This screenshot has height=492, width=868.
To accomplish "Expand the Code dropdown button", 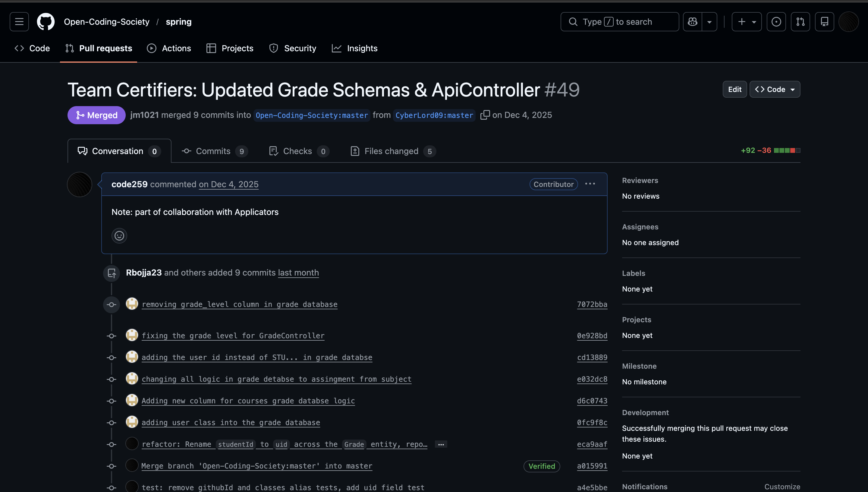I will 775,89.
